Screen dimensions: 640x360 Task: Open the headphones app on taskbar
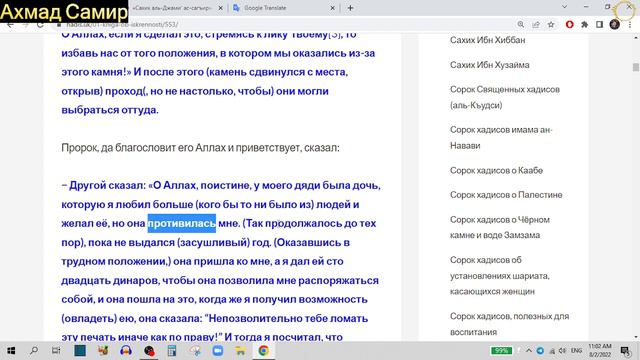pyautogui.click(x=126, y=351)
